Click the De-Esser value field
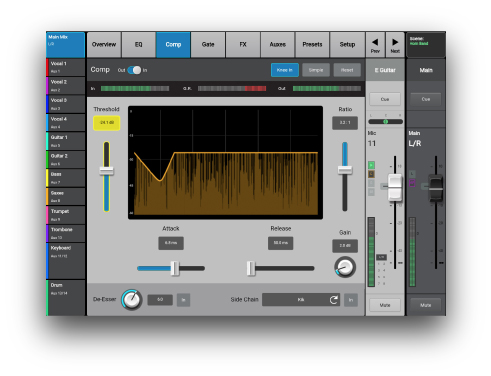491x376 pixels. (160, 300)
